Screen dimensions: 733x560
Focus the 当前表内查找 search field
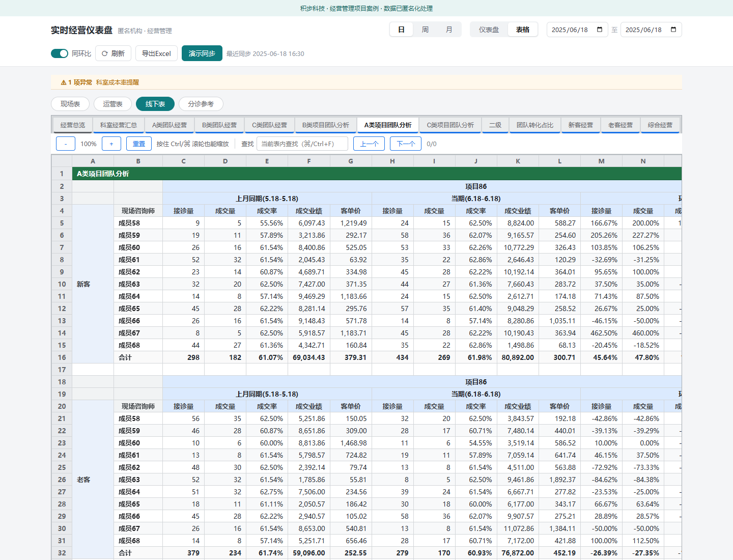pos(302,144)
